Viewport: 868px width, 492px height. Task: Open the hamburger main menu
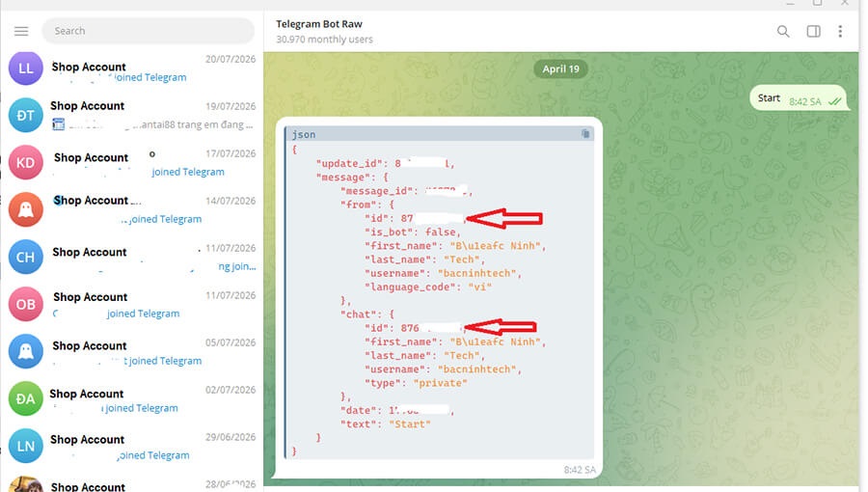tap(21, 31)
